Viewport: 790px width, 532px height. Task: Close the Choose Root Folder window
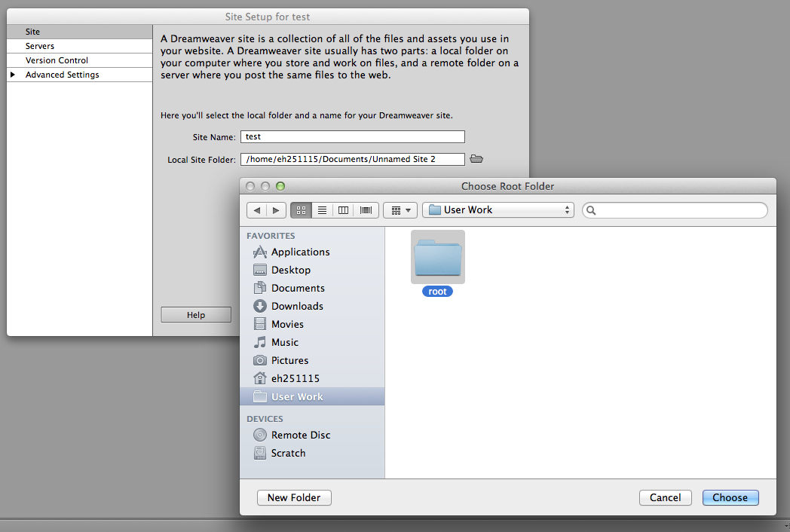(250, 186)
